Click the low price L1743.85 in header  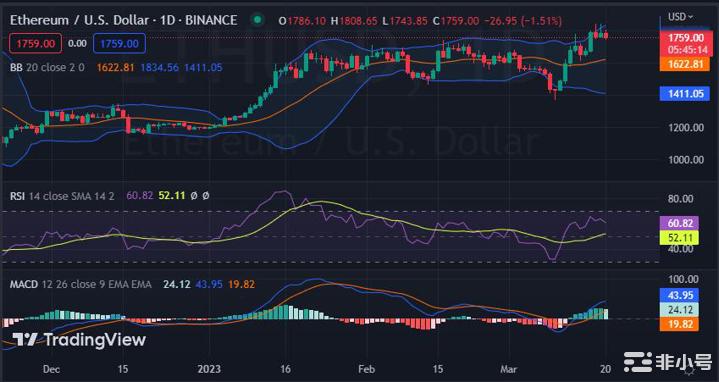(x=405, y=21)
